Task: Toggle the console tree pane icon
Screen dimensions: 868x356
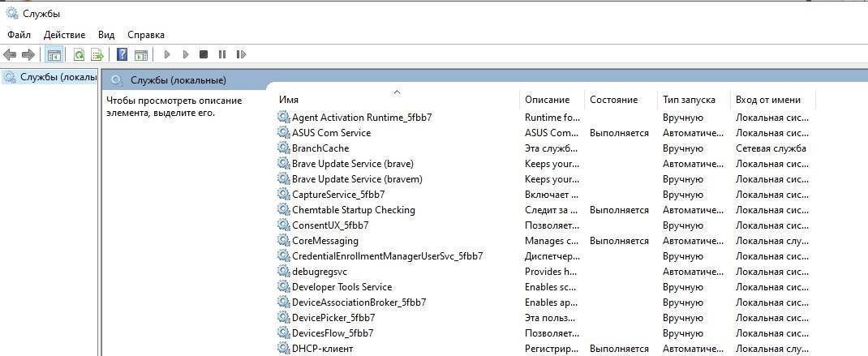Action: coord(54,54)
